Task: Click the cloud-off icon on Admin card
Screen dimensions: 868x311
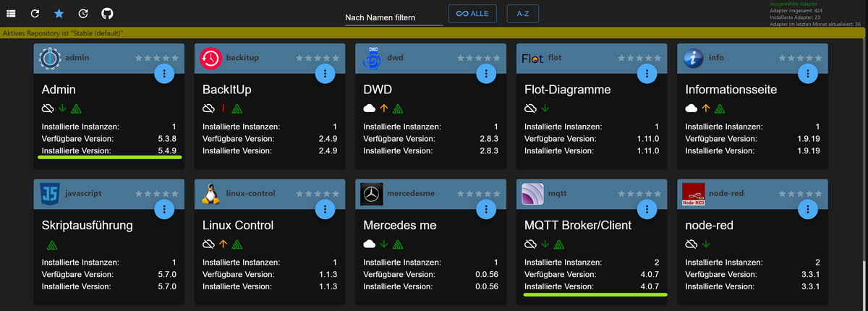Action: coord(48,108)
